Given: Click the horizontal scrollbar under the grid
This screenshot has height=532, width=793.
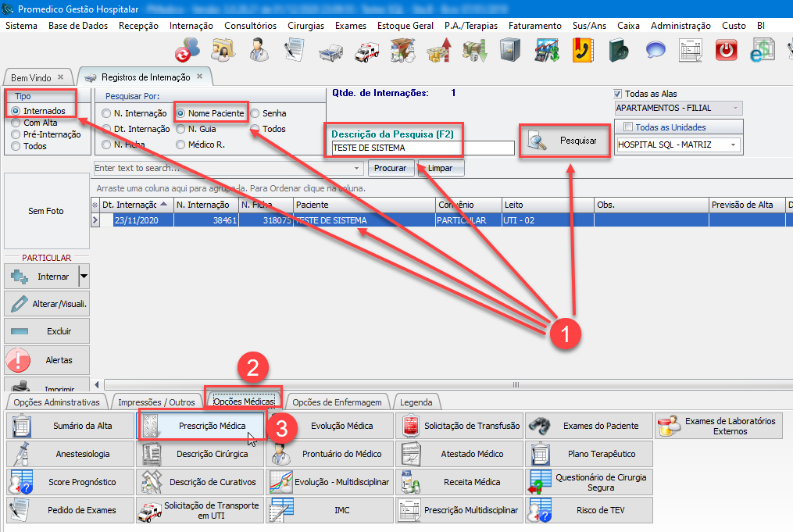Looking at the screenshot, I should [438, 384].
